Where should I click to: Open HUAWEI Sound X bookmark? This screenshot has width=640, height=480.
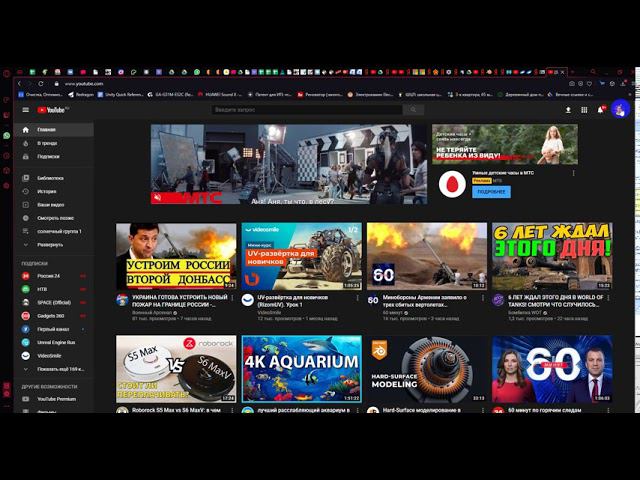coord(220,94)
